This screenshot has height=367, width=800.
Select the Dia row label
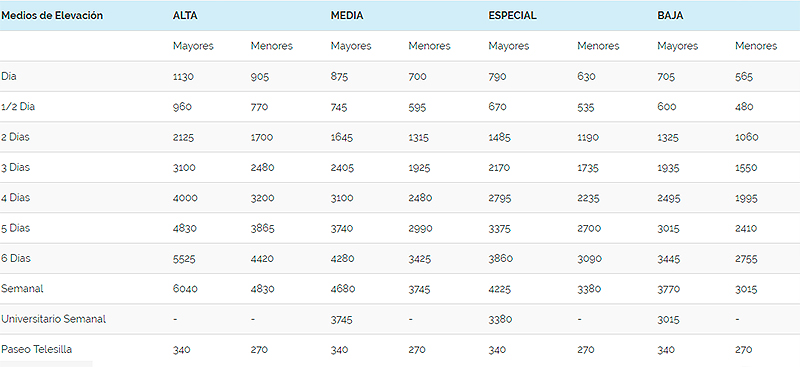[9, 76]
